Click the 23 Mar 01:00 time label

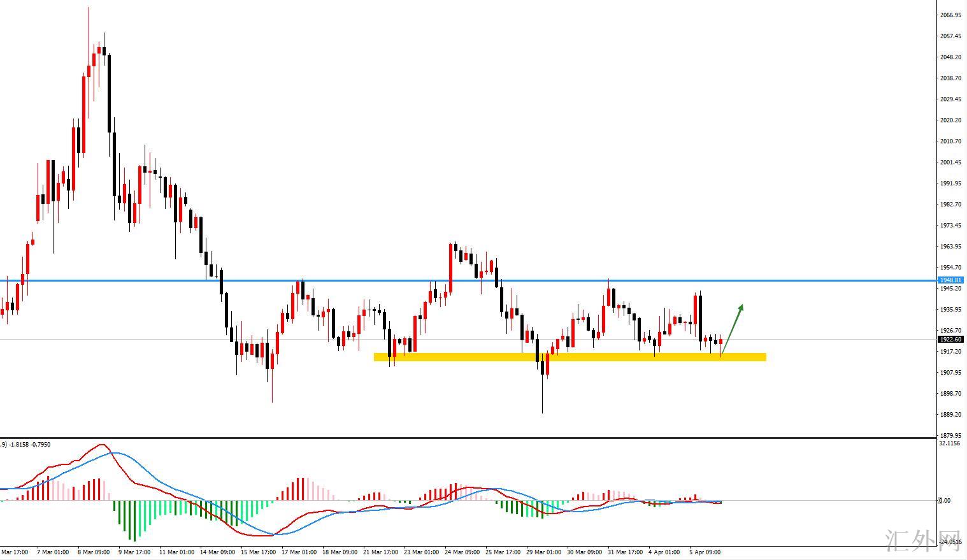(421, 552)
